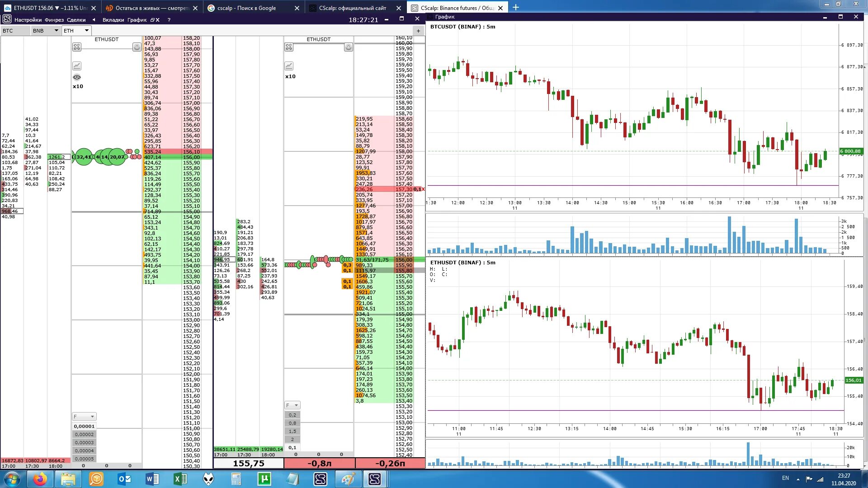Viewport: 868px width, 488px height.
Task: Open the График menu
Action: click(x=137, y=20)
